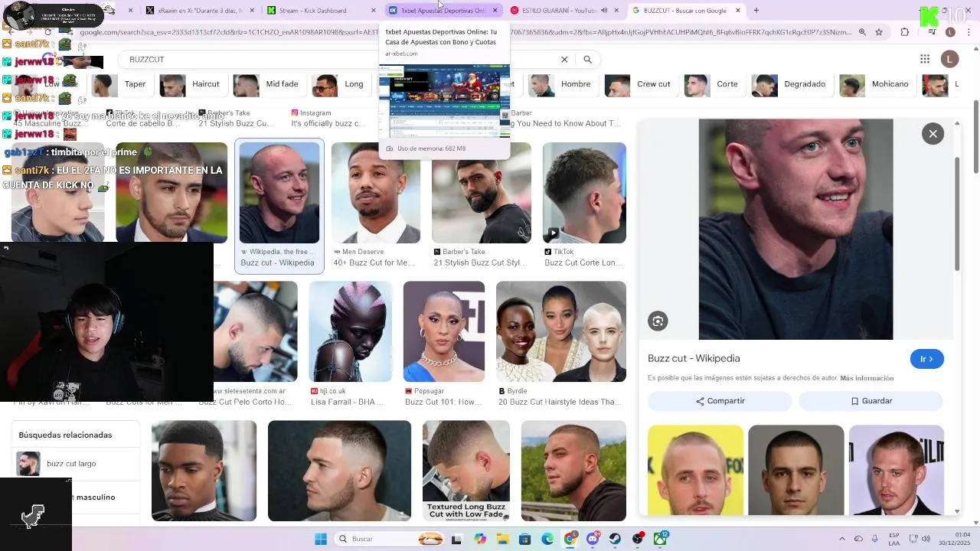Open Discord from the taskbar
Screen dimensions: 980x551
tap(593, 539)
